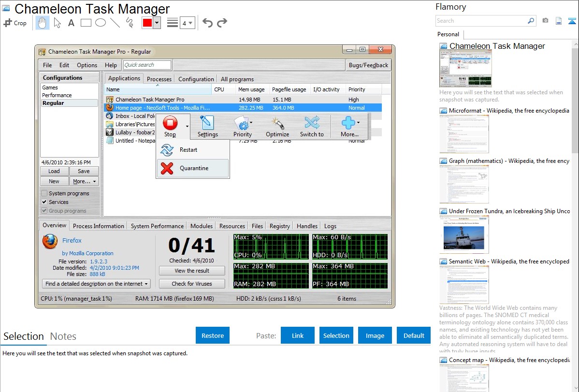
Task: Open the Personal tab in Flamory panel
Action: [x=448, y=34]
